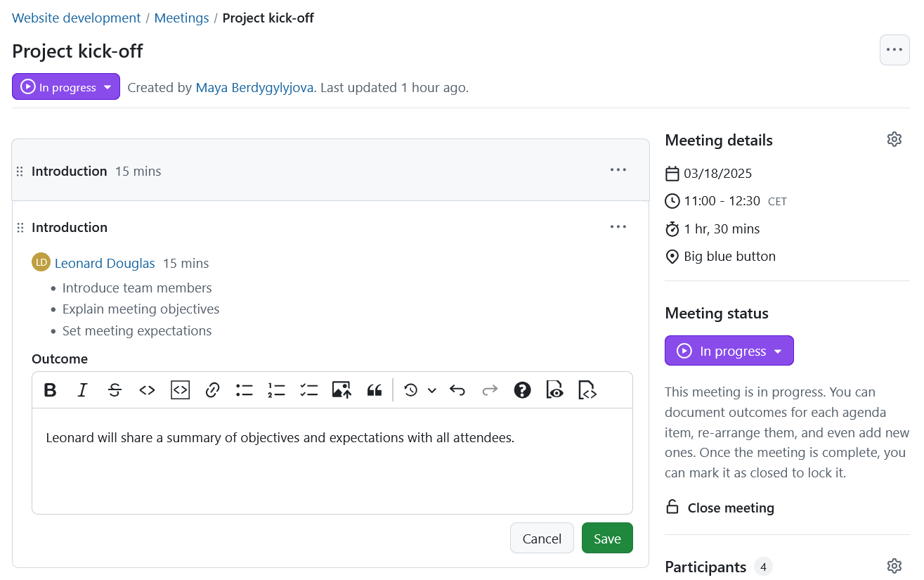Open the history options chevron in the toolbar
The image size is (924, 580).
point(432,389)
